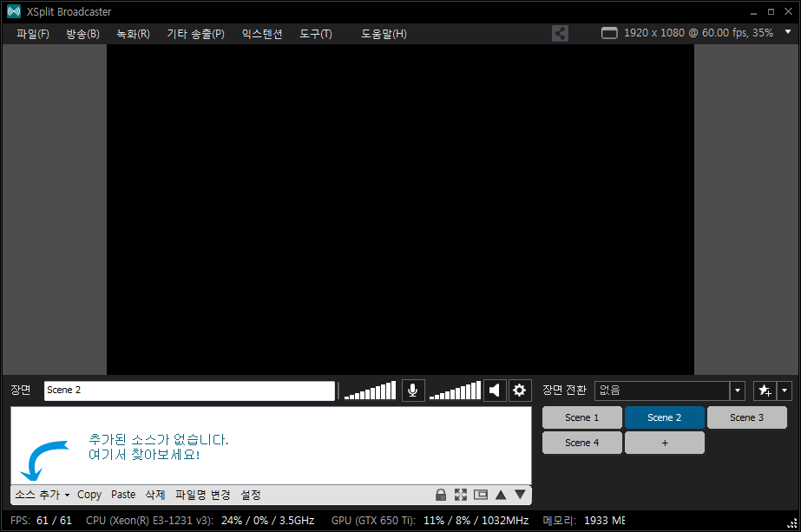The image size is (801, 532).
Task: Open the 도구(T) menu
Action: tap(316, 34)
